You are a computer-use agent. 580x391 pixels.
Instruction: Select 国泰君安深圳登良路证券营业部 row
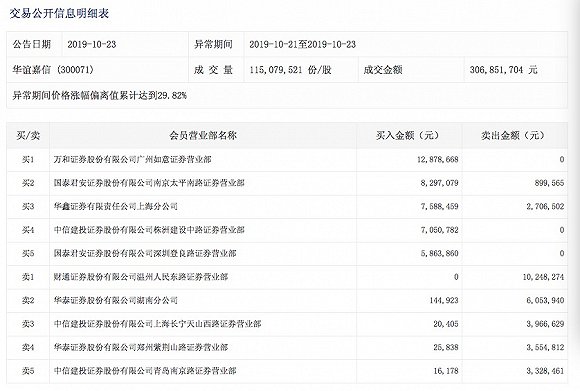(287, 253)
